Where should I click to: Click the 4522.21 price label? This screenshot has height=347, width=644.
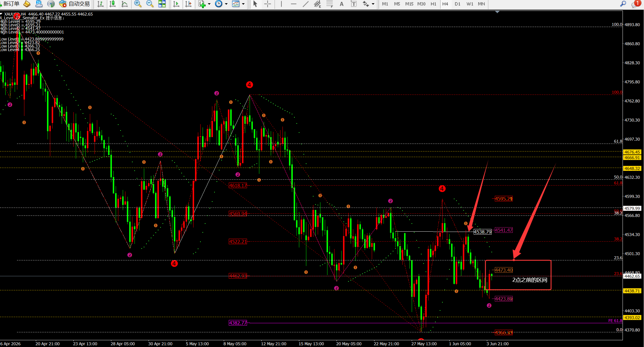coord(238,242)
